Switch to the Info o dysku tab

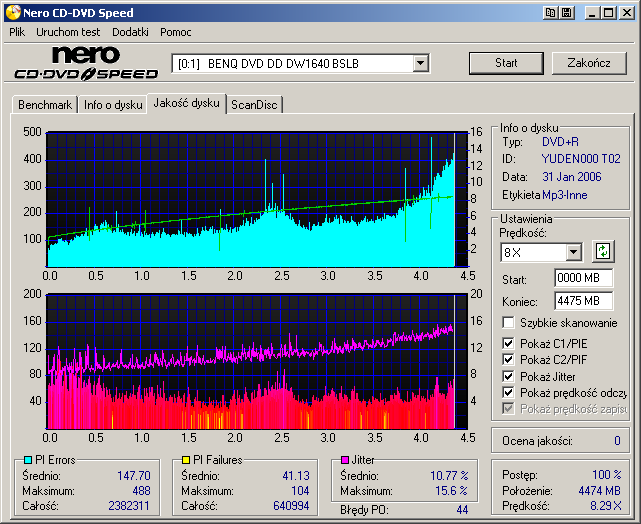point(113,105)
